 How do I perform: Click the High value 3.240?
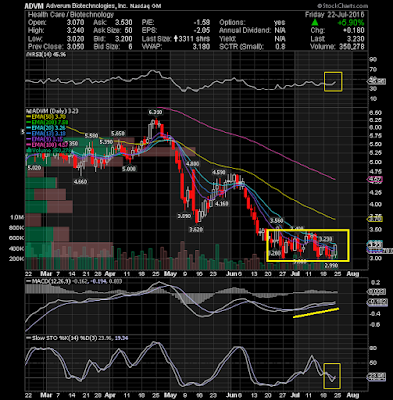[75, 31]
